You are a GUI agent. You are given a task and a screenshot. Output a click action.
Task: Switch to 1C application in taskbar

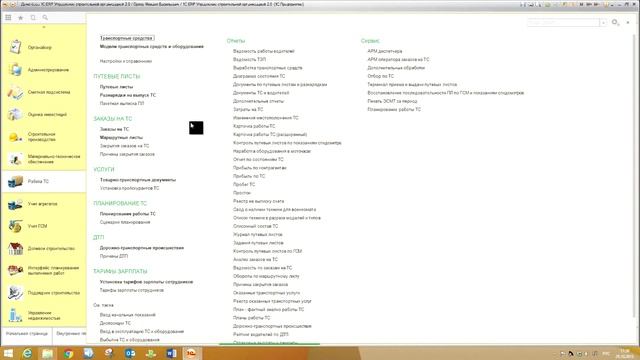click(191, 353)
